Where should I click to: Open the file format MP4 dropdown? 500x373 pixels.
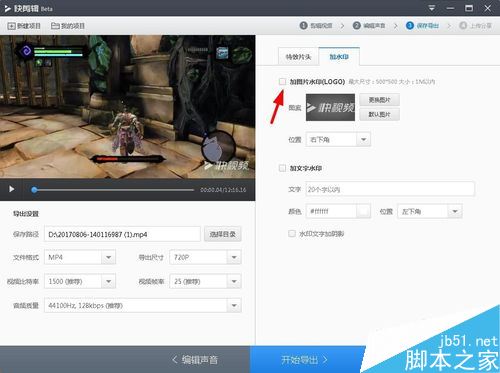80,257
